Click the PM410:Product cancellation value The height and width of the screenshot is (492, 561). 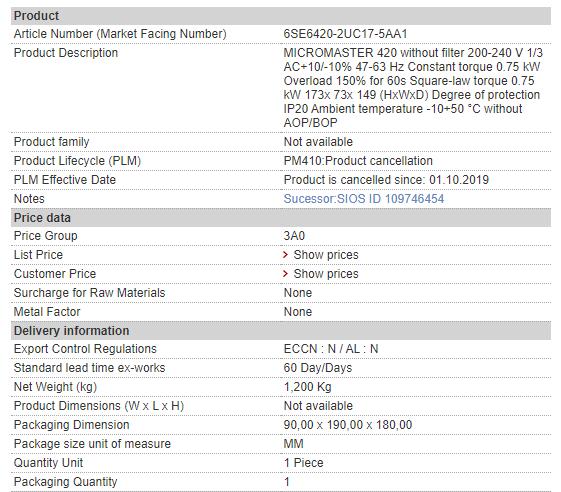click(x=358, y=161)
